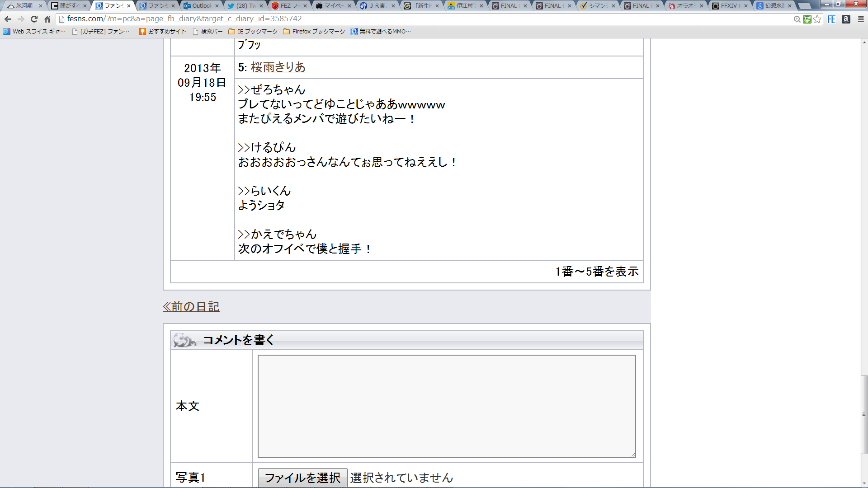Open the IE ブックマーク bookmarks folder
Image resolution: width=868 pixels, height=488 pixels.
click(x=253, y=32)
